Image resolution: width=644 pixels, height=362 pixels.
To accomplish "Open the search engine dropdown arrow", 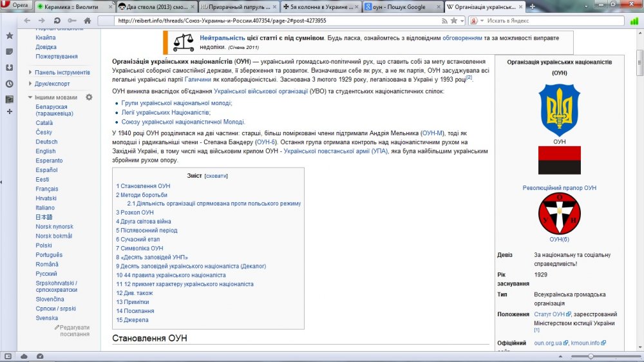I will point(482,21).
